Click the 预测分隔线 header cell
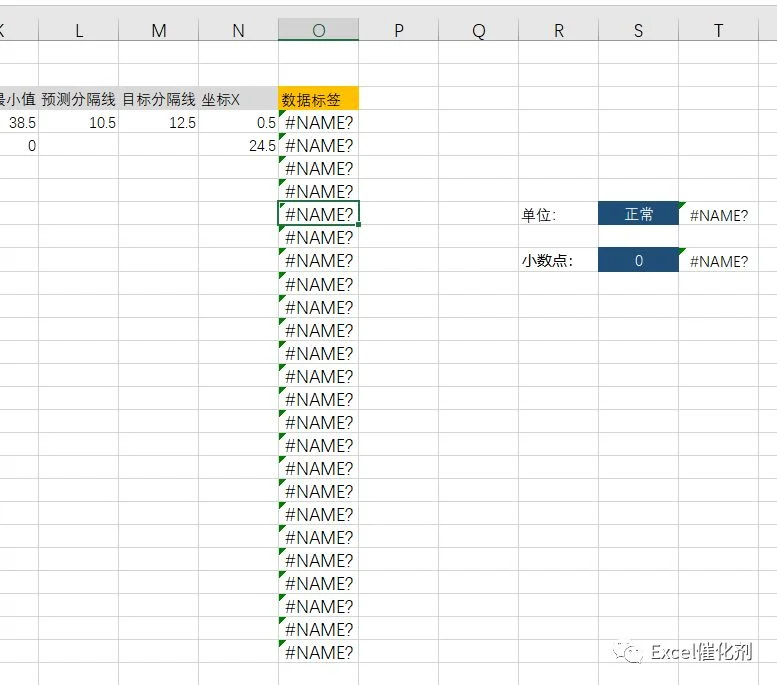 (79, 98)
